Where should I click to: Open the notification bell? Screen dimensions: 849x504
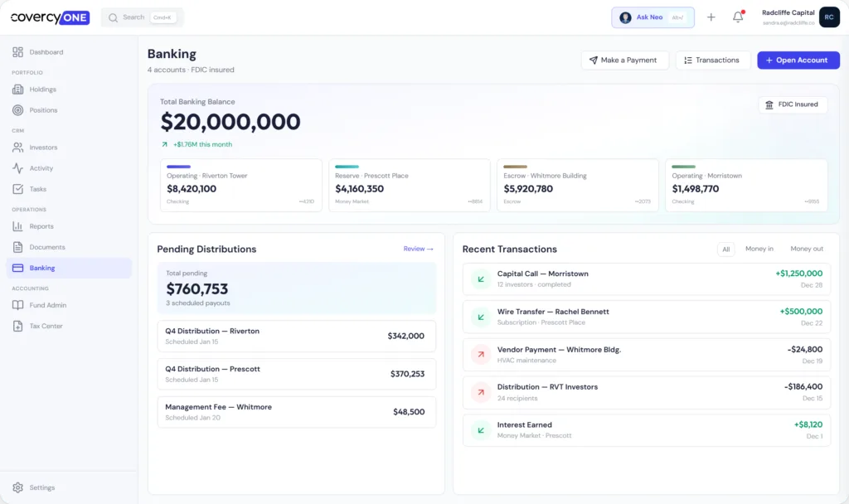(737, 17)
